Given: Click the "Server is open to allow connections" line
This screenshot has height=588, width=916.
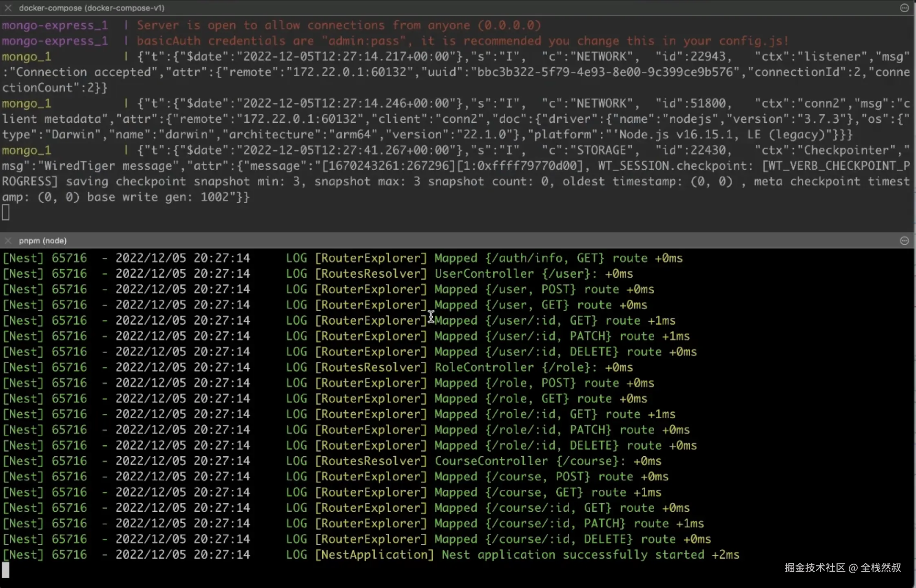Looking at the screenshot, I should tap(339, 25).
